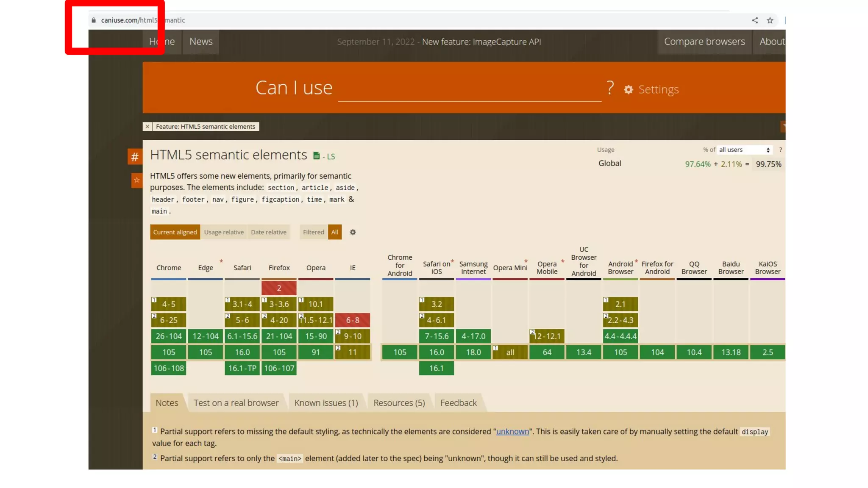Image resolution: width=868 pixels, height=488 pixels.
Task: Switch to Date relative view
Action: [269, 232]
